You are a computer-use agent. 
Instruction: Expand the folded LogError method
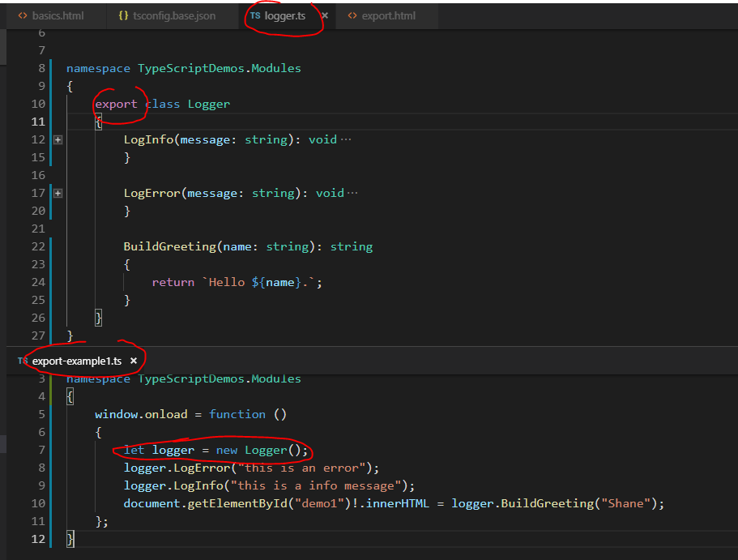tap(58, 193)
